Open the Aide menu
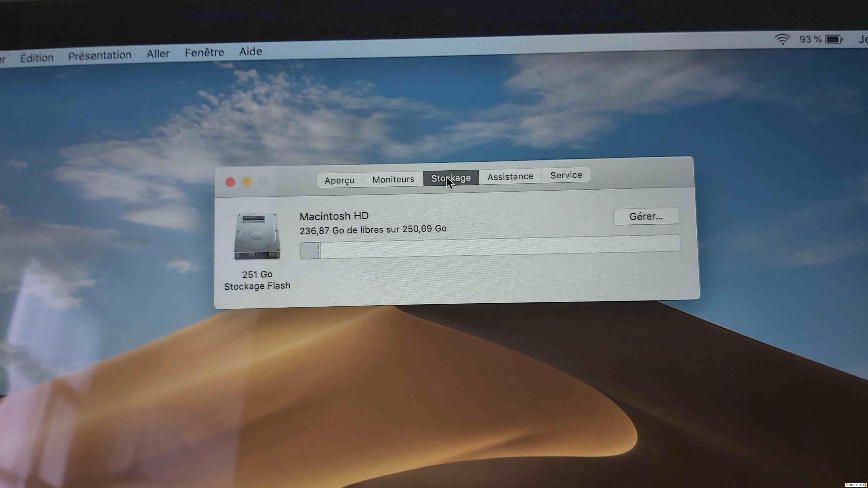The width and height of the screenshot is (868, 488). (251, 51)
